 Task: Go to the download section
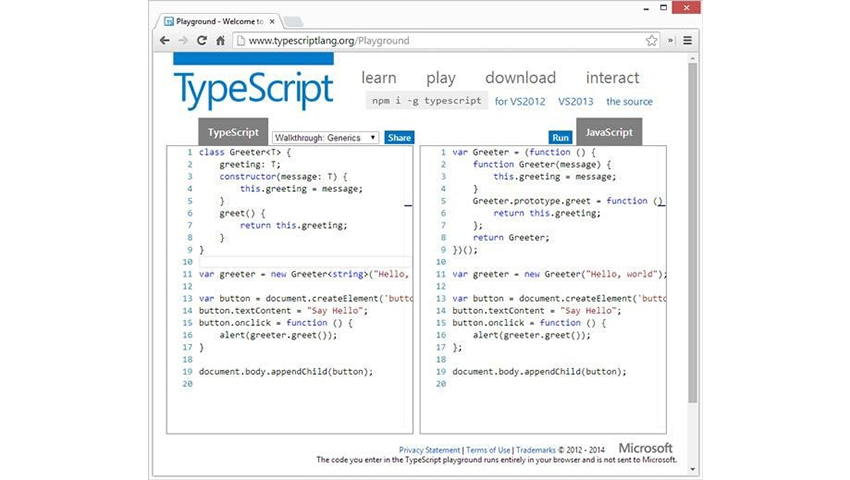pos(520,78)
